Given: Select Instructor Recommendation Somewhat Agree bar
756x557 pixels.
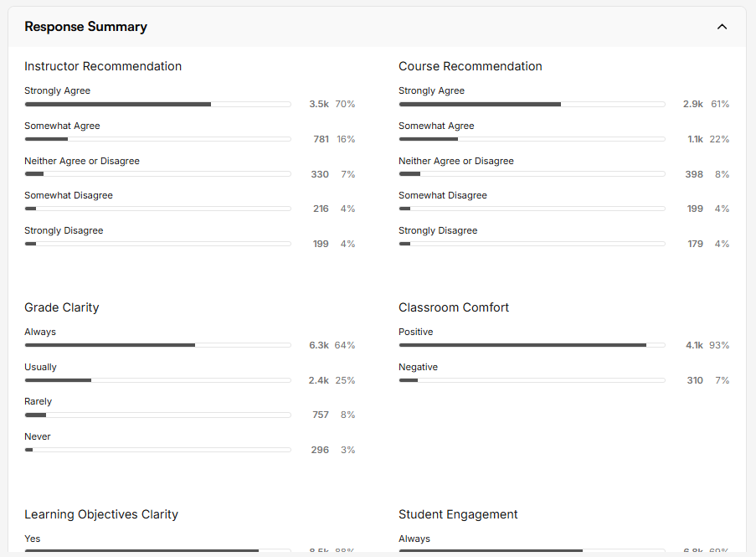Looking at the screenshot, I should point(157,139).
